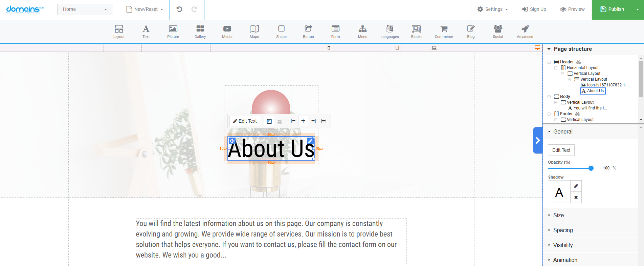
Task: Remove the shadow with X icon
Action: click(576, 197)
